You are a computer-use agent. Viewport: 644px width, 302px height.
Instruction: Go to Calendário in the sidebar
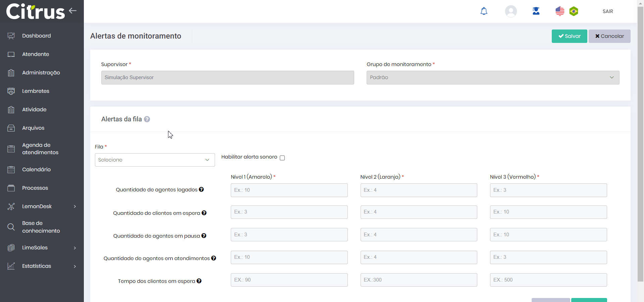(x=36, y=170)
